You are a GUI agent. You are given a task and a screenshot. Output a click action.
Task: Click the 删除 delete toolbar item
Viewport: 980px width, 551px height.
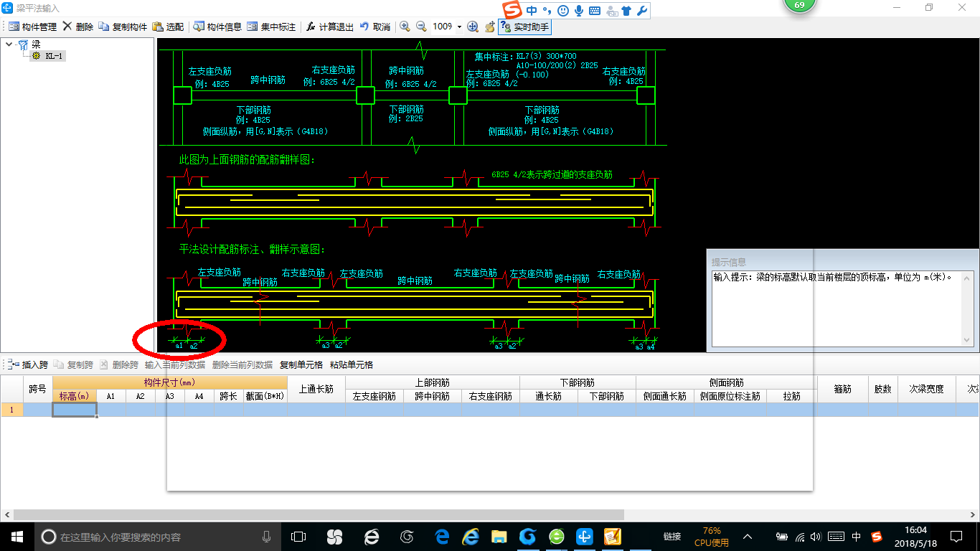pyautogui.click(x=77, y=27)
